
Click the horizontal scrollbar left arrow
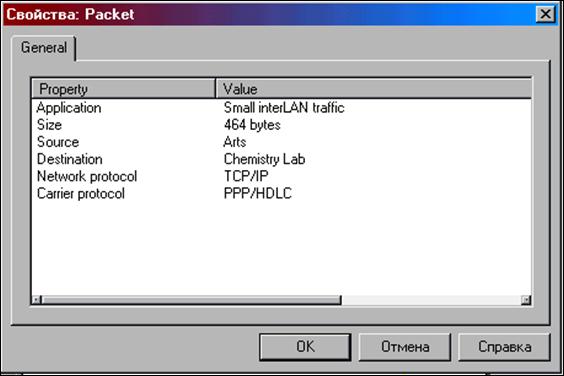[36, 300]
